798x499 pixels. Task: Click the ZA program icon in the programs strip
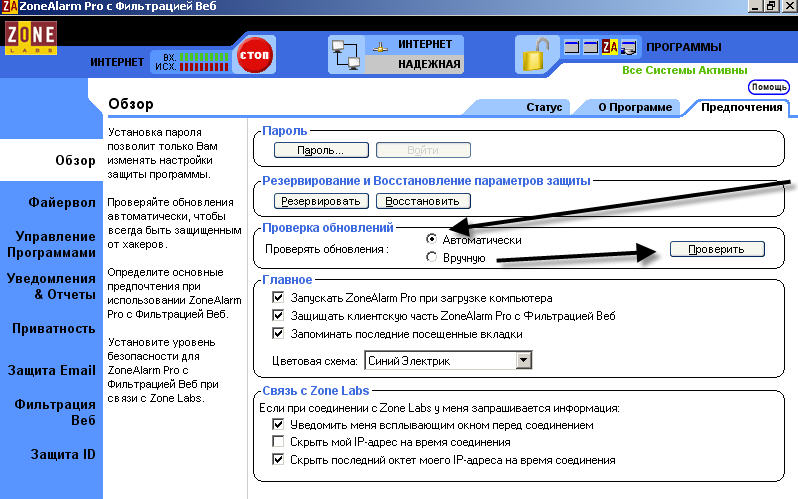[x=610, y=47]
